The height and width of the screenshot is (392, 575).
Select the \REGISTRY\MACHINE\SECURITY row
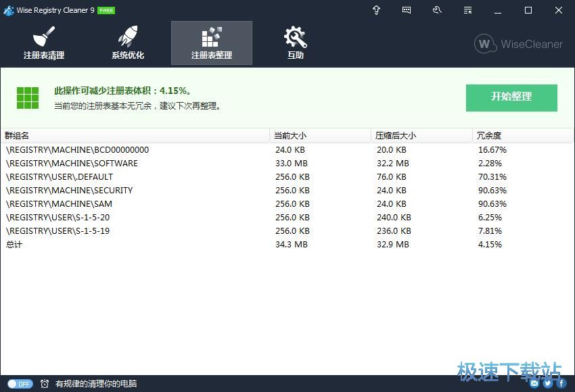click(287, 191)
